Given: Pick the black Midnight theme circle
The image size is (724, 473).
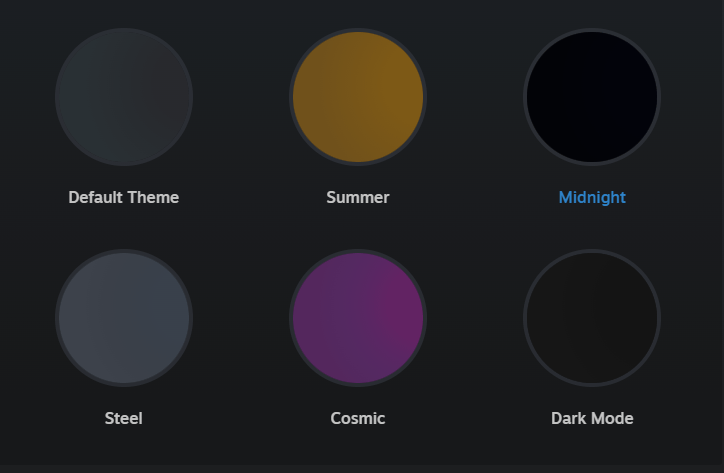Looking at the screenshot, I should [x=592, y=97].
